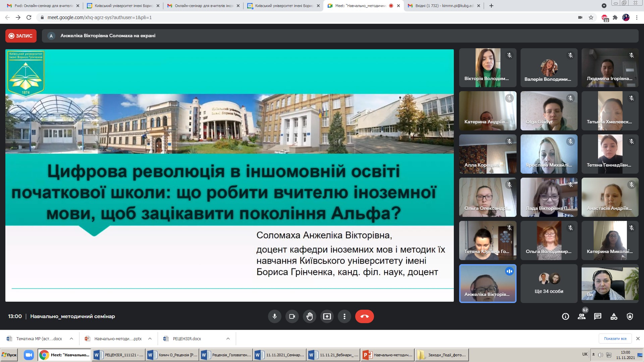Open the in-call chat panel
The height and width of the screenshot is (362, 644).
tap(598, 316)
